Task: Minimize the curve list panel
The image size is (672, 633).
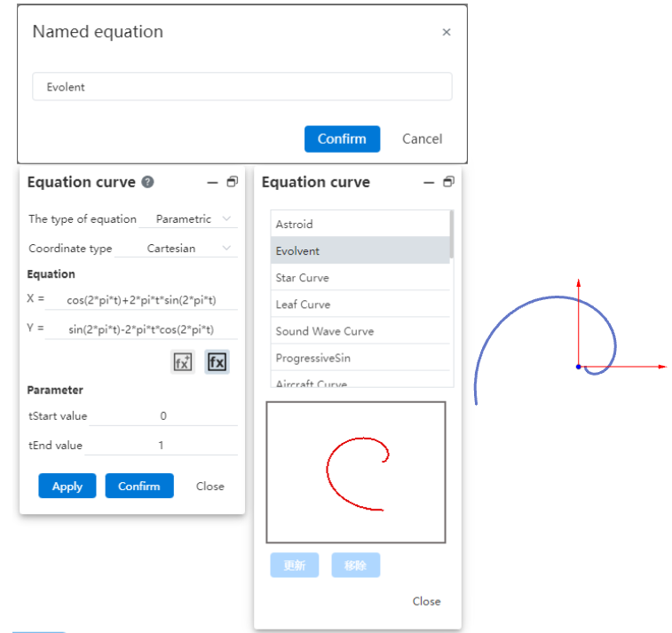Action: pos(429,182)
